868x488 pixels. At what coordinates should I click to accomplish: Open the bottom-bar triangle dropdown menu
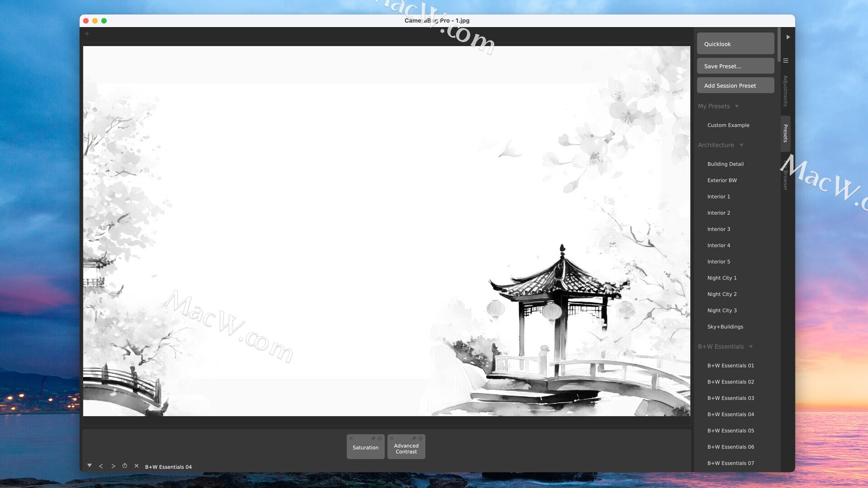[90, 465]
